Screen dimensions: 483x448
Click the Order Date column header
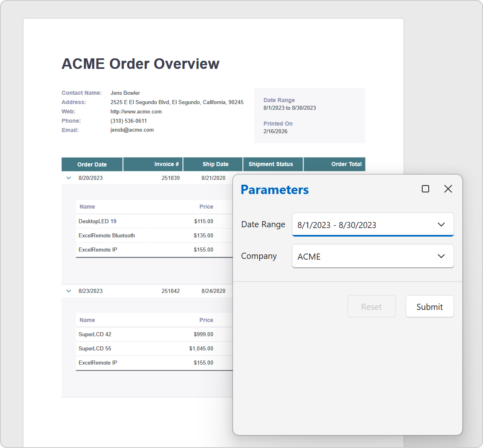(92, 164)
